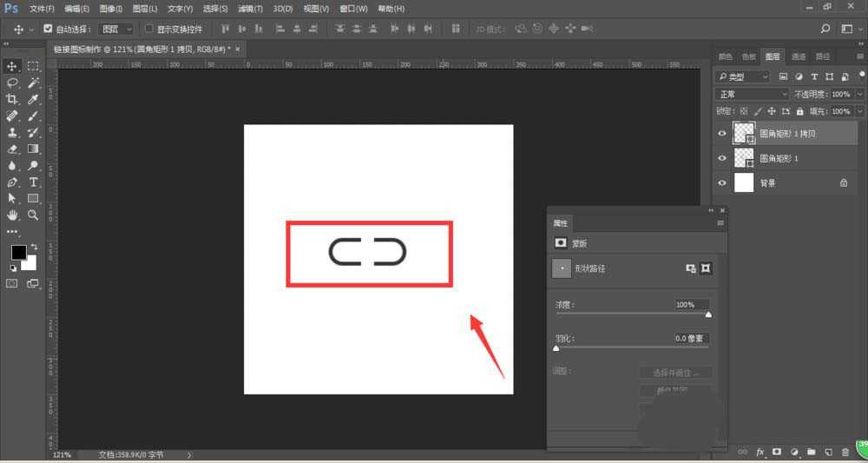The width and height of the screenshot is (868, 463).
Task: Toggle the 自动选择 checkbox
Action: point(49,29)
